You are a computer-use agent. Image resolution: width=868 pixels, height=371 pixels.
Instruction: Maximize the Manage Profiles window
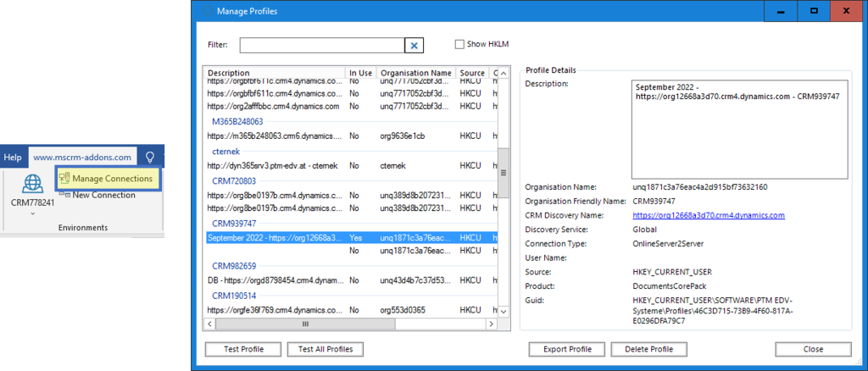pyautogui.click(x=814, y=11)
